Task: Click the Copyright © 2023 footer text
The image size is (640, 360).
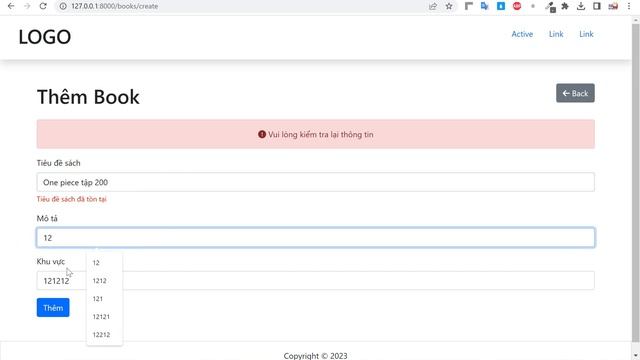Action: (316, 356)
